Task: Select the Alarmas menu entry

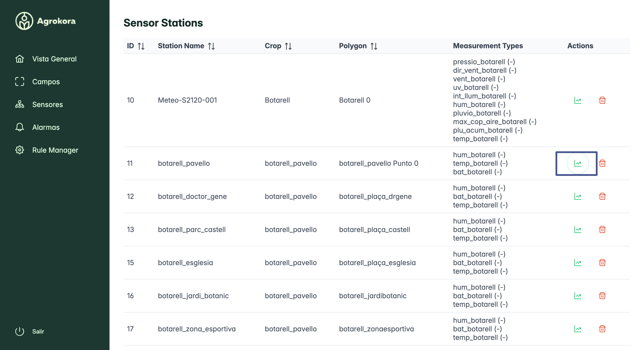Action: point(46,127)
